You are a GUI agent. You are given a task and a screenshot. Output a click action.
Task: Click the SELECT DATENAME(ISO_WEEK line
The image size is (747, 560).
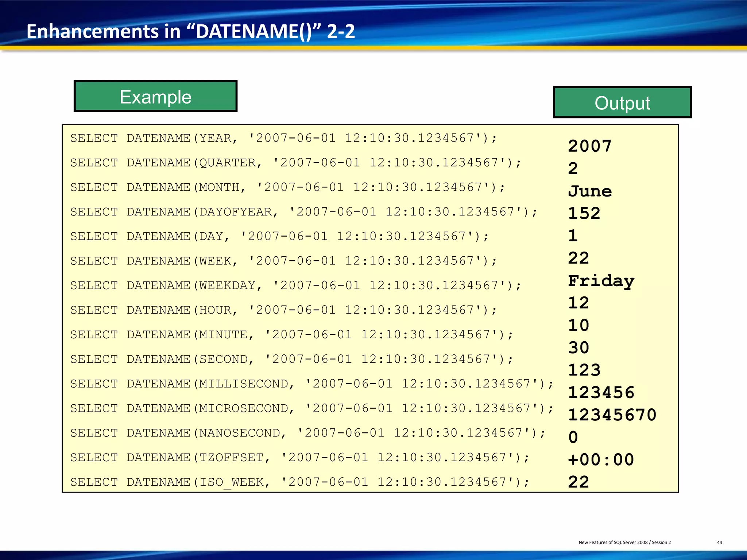tap(300, 482)
